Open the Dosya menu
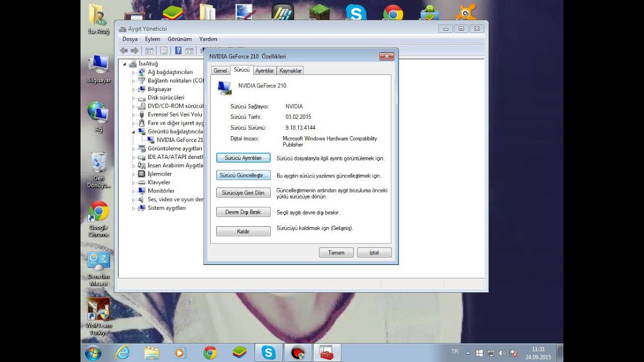The height and width of the screenshot is (362, 644). click(130, 39)
